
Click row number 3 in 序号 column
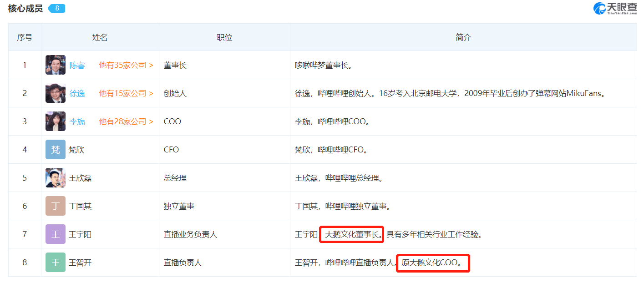pyautogui.click(x=25, y=121)
